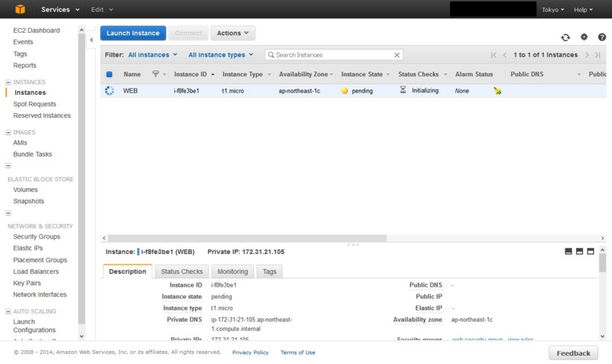The height and width of the screenshot is (364, 612).
Task: Click scroll-right arrow of table scrollbar
Action: (602, 238)
